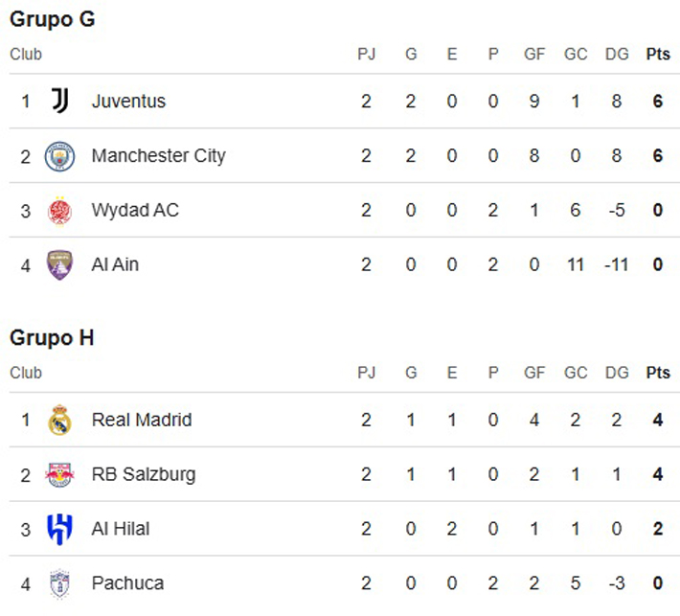Open the Juventus team link

128,102
